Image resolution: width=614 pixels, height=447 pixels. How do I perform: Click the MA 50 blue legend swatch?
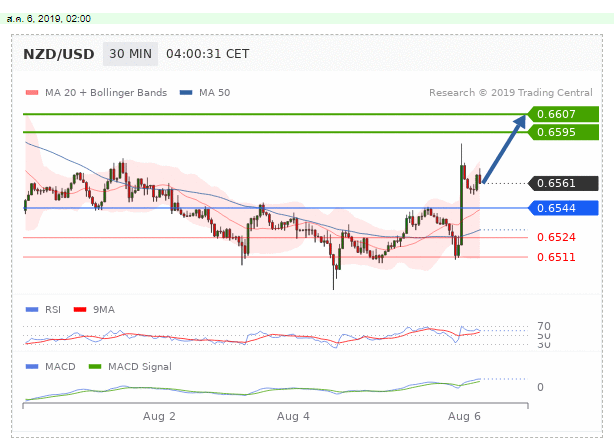pos(186,93)
